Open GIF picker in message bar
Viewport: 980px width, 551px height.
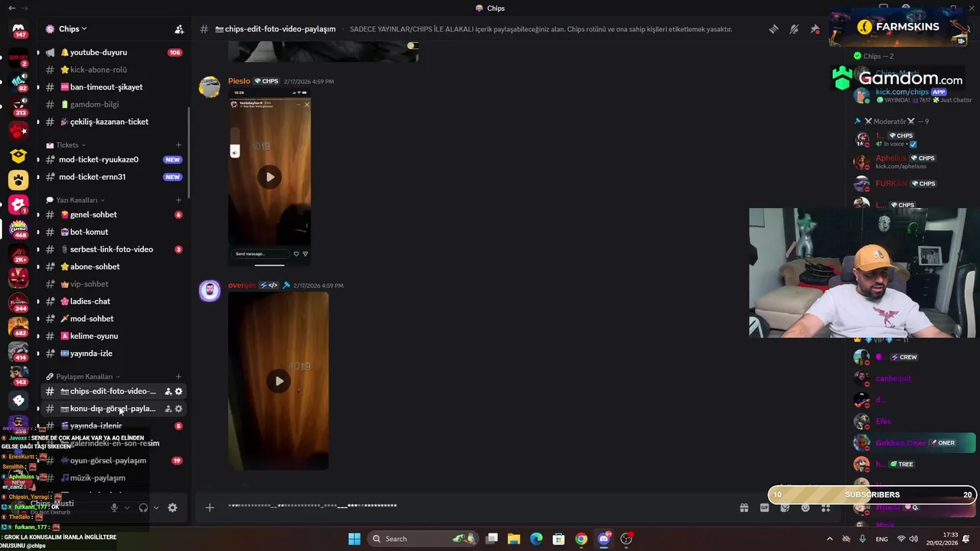tap(764, 507)
